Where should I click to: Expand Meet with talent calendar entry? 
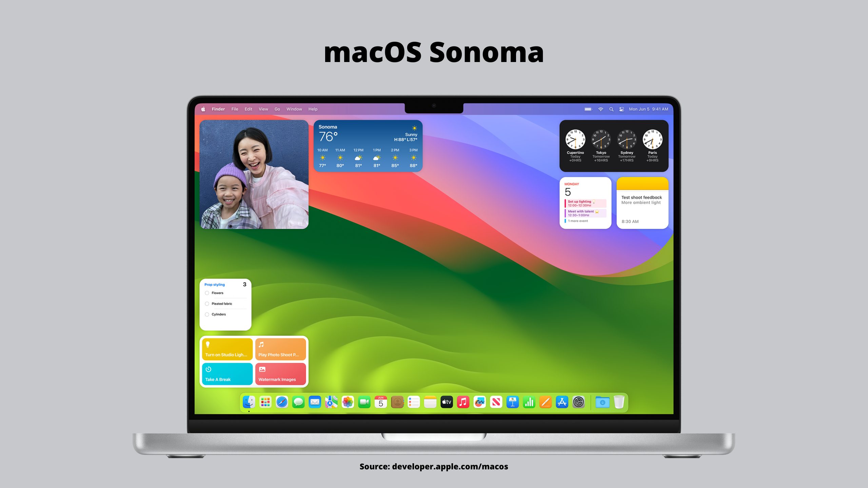pyautogui.click(x=586, y=213)
